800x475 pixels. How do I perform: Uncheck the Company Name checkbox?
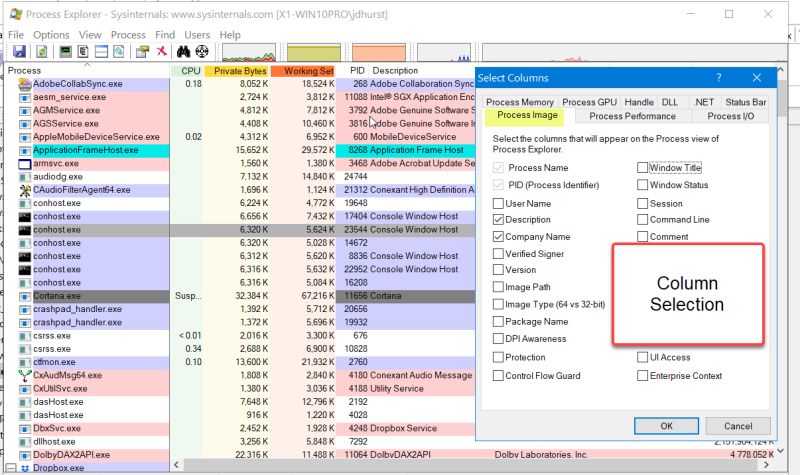pos(498,237)
